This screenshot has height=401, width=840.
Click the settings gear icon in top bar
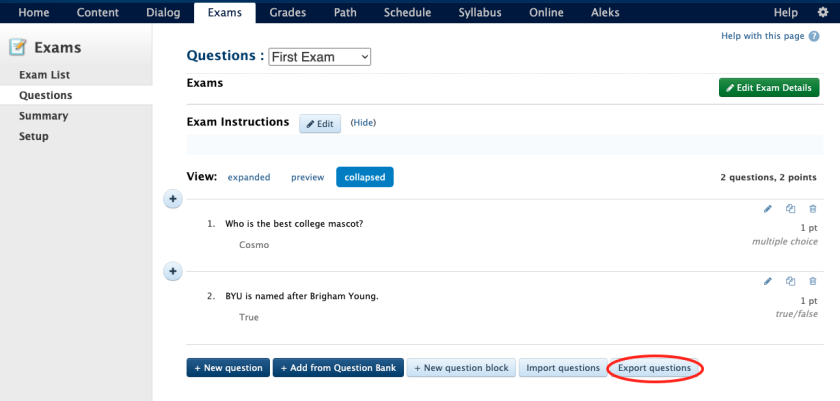coord(823,12)
